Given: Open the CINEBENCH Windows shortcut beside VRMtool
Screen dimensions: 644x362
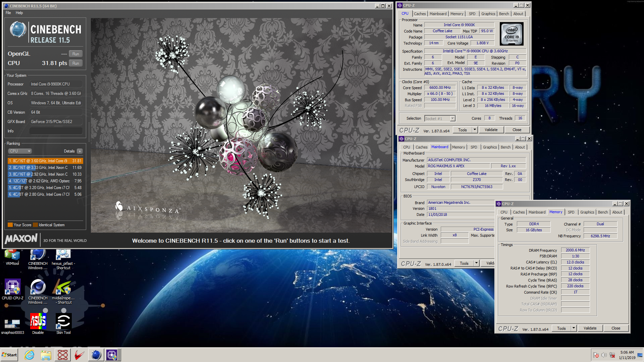Looking at the screenshot, I should [x=38, y=259].
